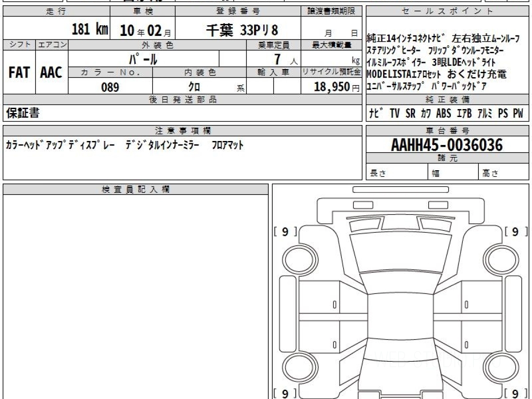Select the inspection date "10年02月"
The height and width of the screenshot is (399, 532).
coord(145,30)
